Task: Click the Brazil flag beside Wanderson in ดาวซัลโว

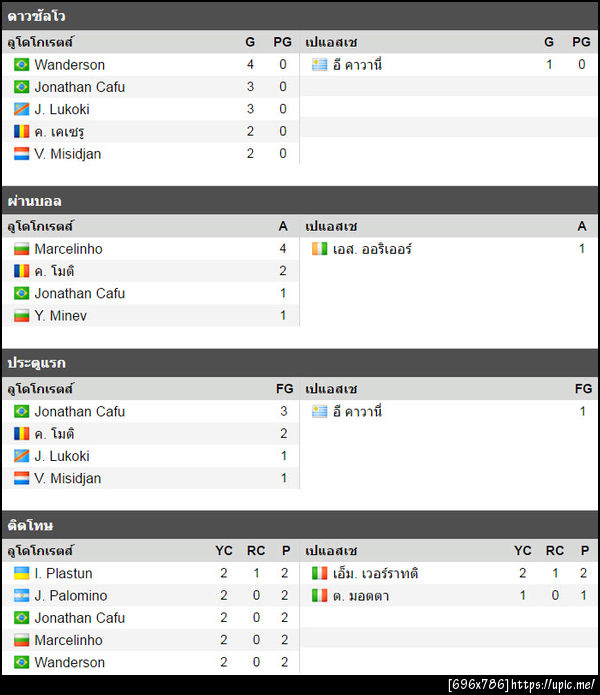Action: click(x=22, y=65)
